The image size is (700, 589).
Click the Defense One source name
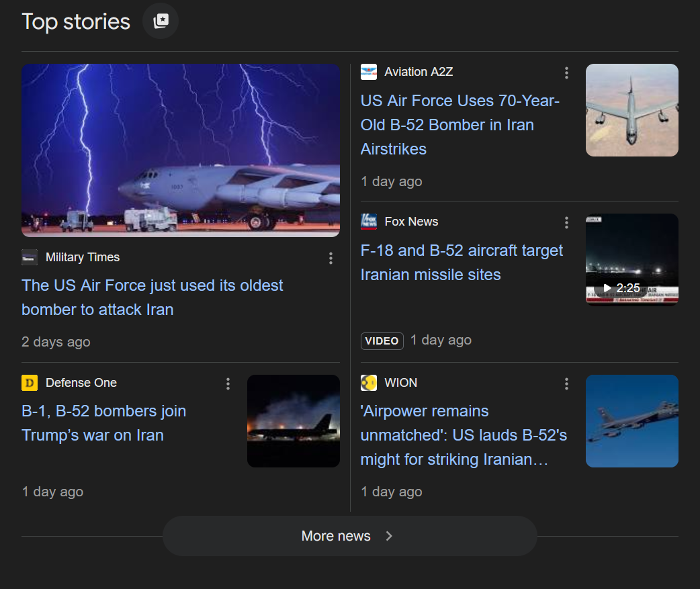81,383
